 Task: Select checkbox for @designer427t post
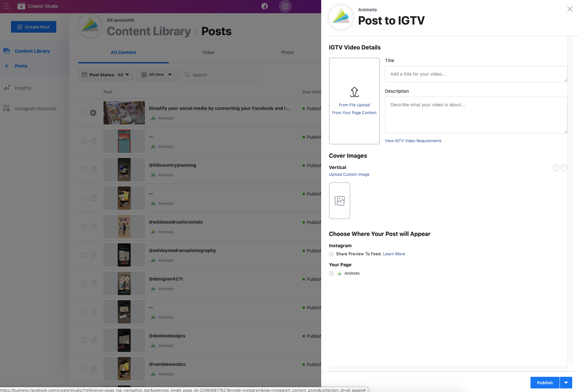[x=83, y=283]
